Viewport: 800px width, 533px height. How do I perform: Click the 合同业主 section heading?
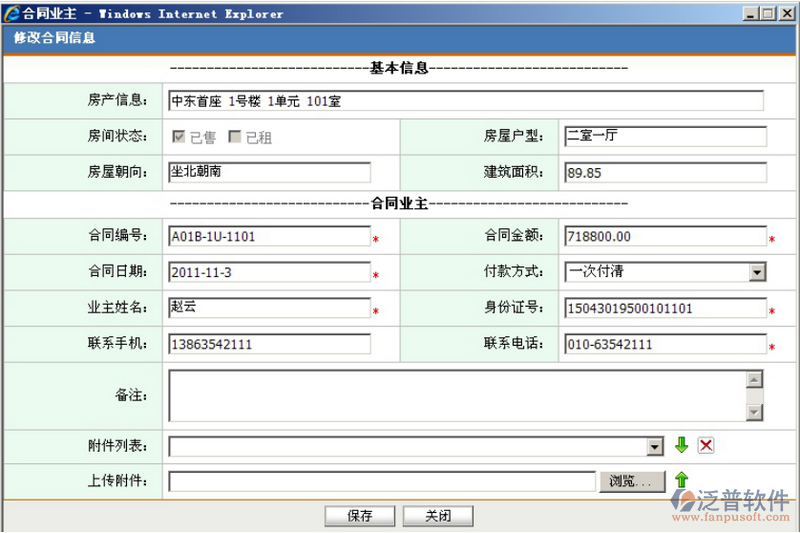click(399, 204)
